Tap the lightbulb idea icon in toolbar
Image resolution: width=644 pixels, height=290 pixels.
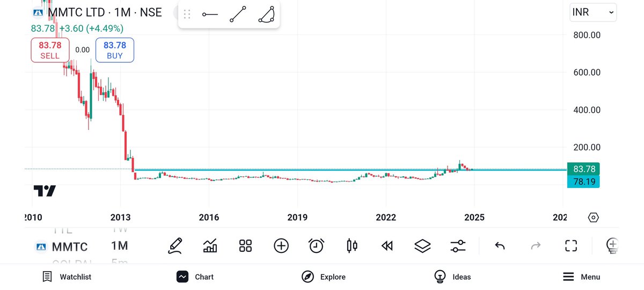[x=612, y=246]
